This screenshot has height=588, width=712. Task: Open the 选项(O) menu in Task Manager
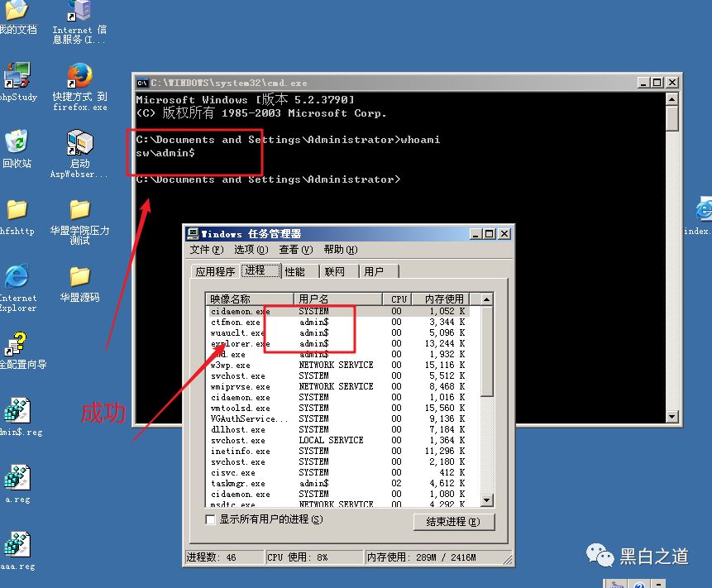click(251, 250)
